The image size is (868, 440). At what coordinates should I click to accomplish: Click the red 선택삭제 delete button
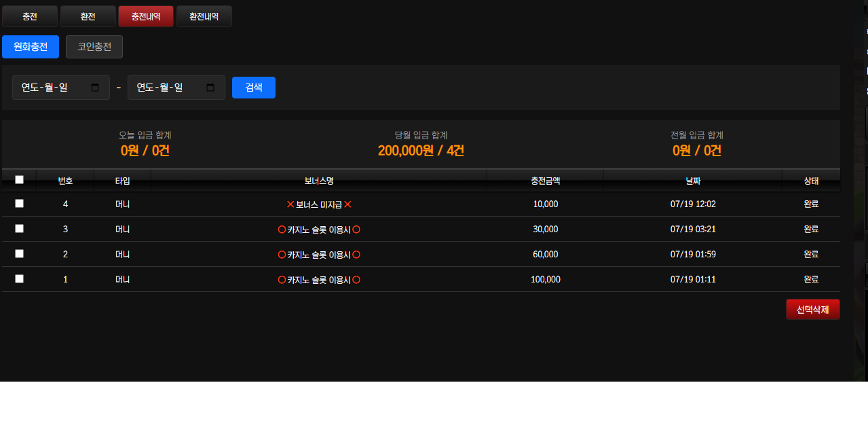(813, 309)
